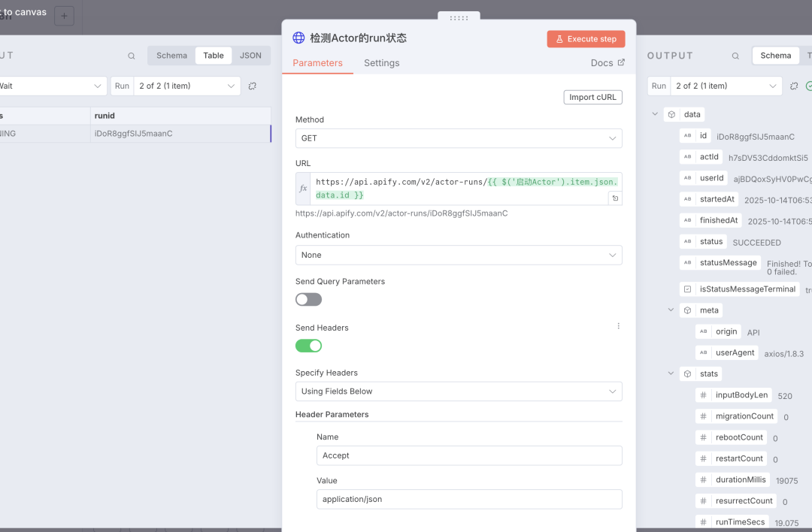Click the fx expression icon in the URL field

tap(303, 189)
